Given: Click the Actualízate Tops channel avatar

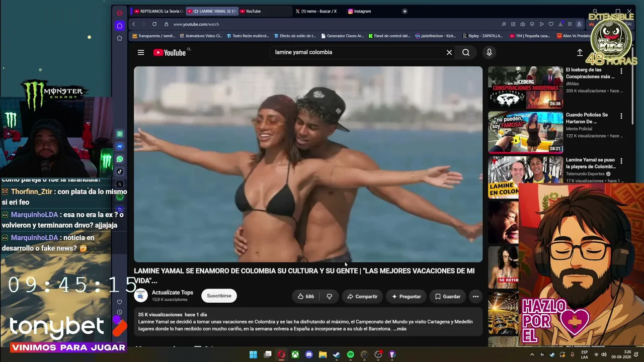Looking at the screenshot, I should 141,296.
